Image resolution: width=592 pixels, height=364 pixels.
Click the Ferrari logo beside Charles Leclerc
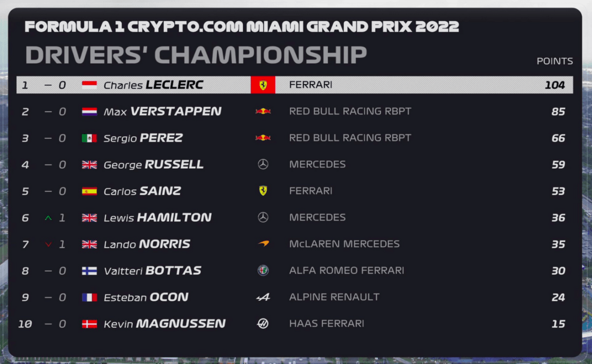click(x=263, y=85)
